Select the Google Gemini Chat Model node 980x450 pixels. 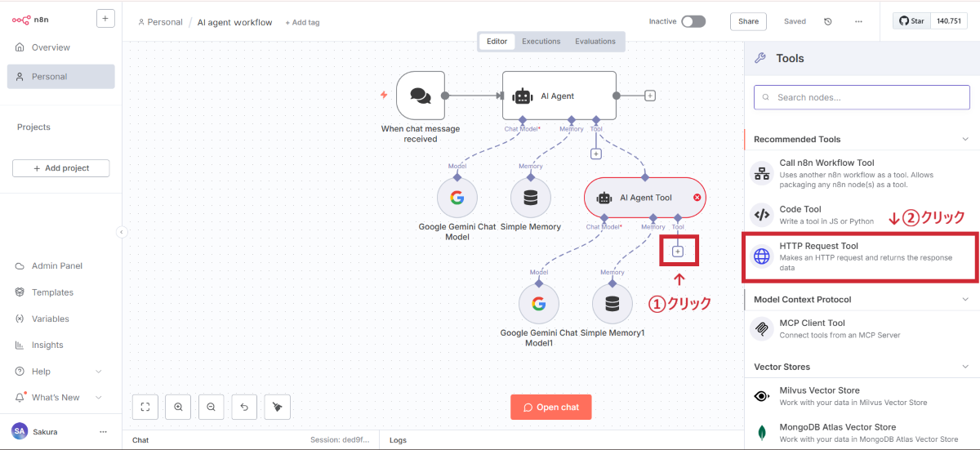pos(457,198)
